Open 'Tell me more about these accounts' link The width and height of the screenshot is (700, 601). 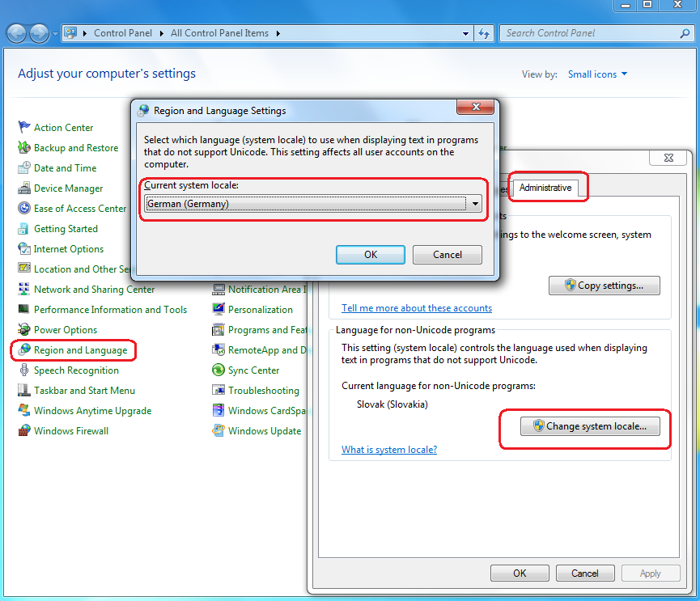[x=417, y=308]
